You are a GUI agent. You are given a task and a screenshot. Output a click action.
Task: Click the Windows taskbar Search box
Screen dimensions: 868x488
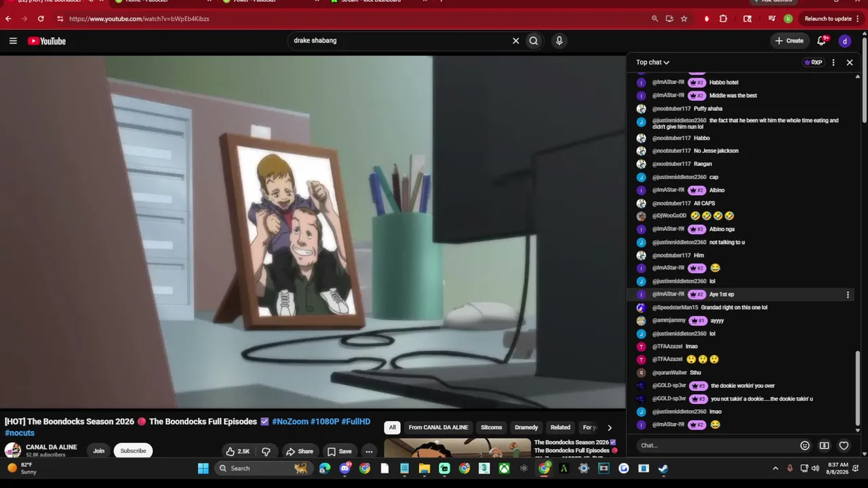tap(262, 468)
